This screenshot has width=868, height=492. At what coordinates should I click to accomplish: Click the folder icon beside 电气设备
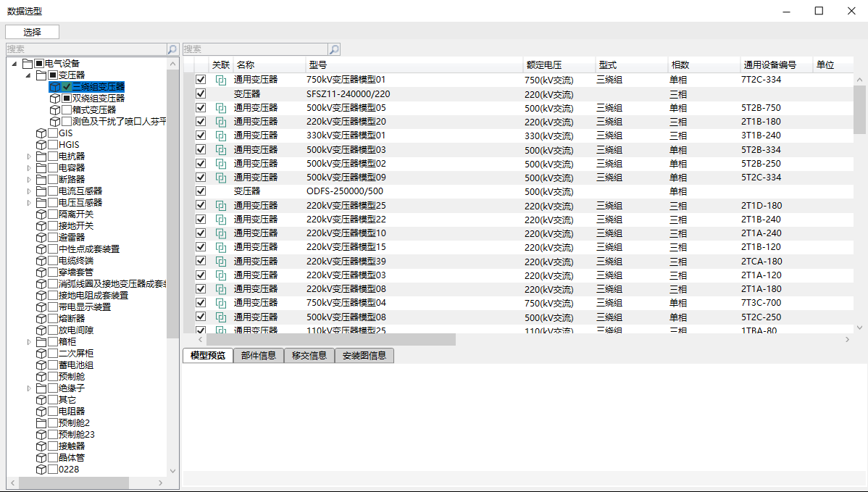point(28,64)
